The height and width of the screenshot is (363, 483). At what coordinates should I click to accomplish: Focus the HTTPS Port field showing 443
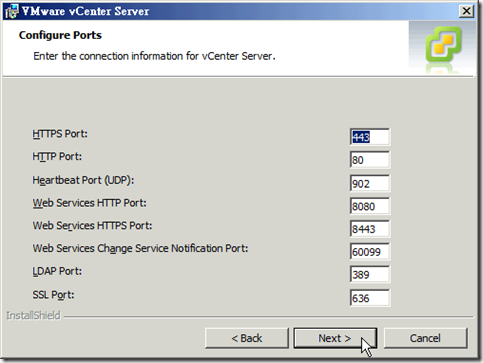tap(370, 137)
